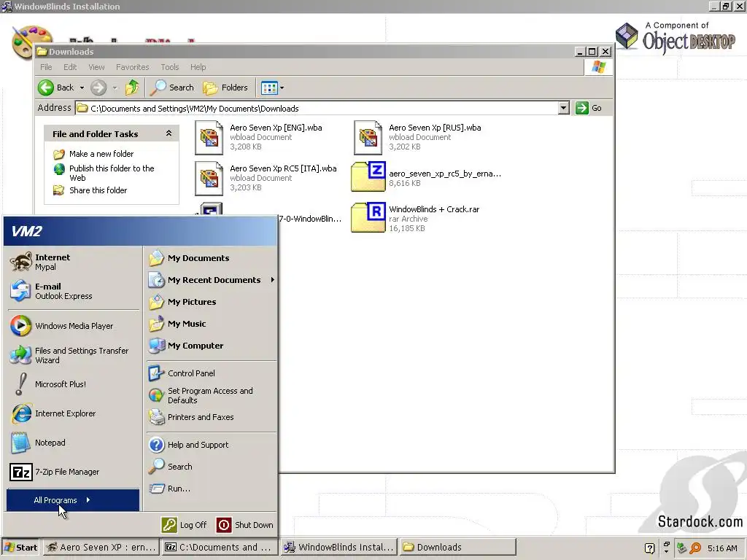The image size is (747, 560).
Task: Click the Go button beside address bar
Action: point(589,108)
